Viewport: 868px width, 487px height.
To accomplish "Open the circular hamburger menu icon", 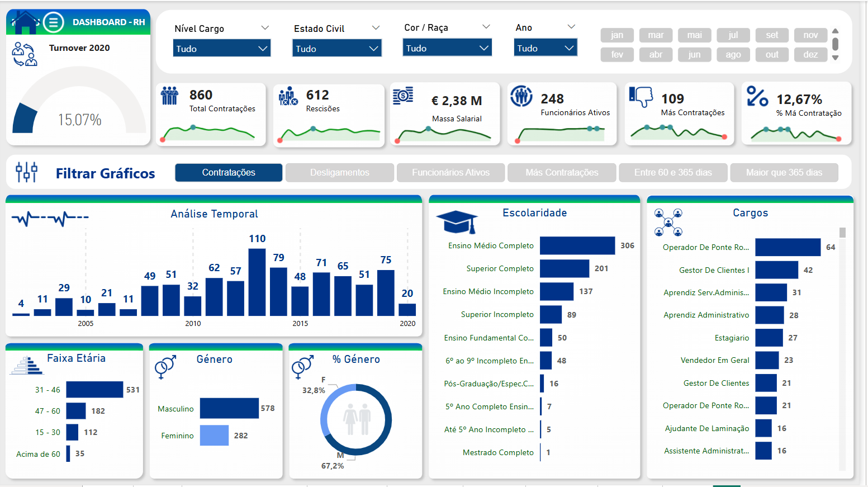I will [x=54, y=22].
